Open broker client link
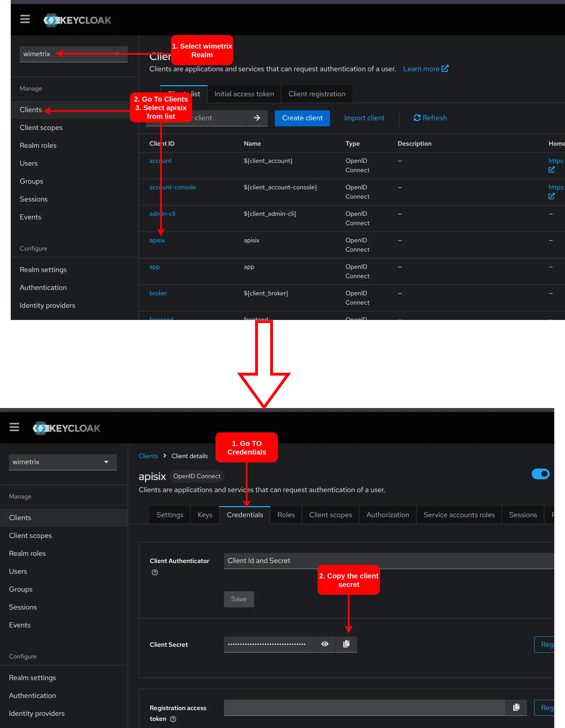 [158, 293]
